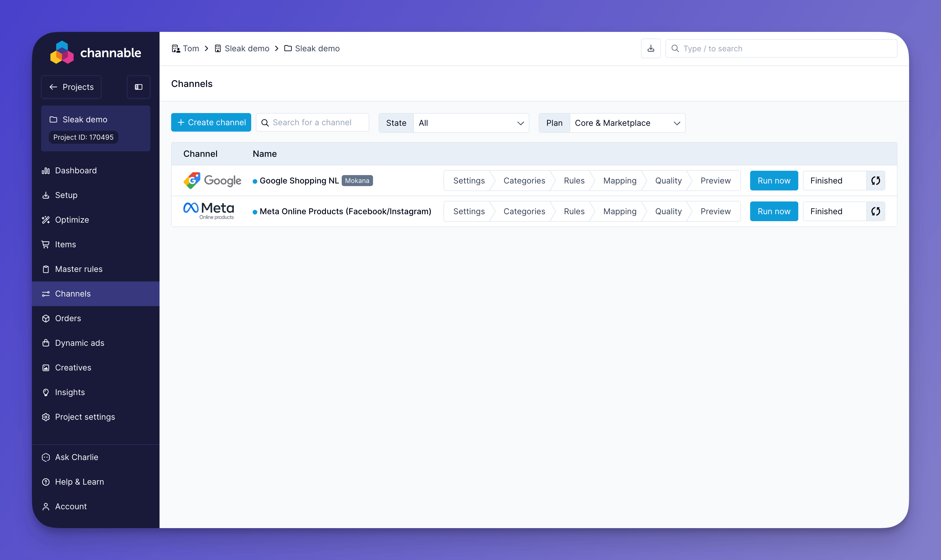
Task: Open Setup in the sidebar
Action: (95, 195)
